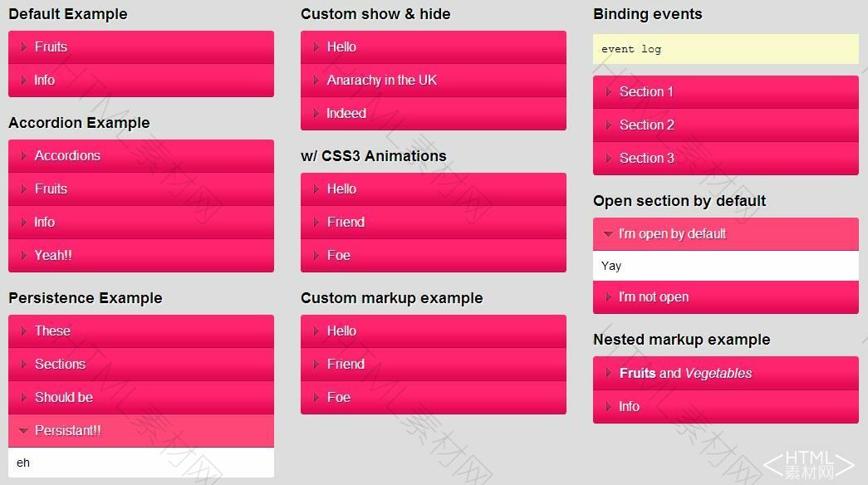
Task: Click the arrow icon next to Section 1
Action: [x=609, y=92]
